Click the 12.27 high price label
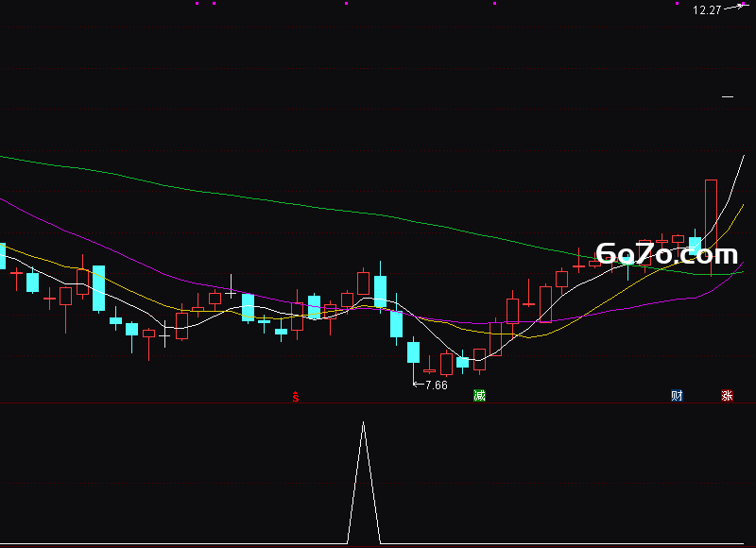The height and width of the screenshot is (548, 756). pos(707,10)
